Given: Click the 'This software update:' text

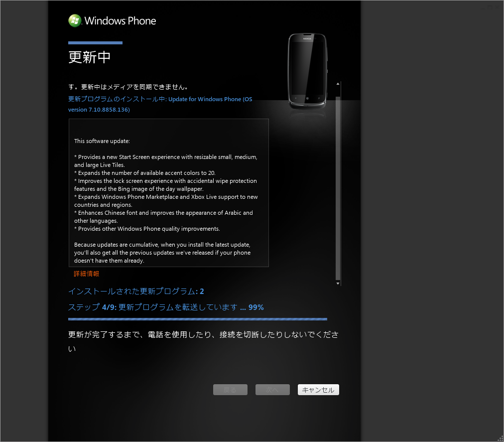Looking at the screenshot, I should 102,141.
